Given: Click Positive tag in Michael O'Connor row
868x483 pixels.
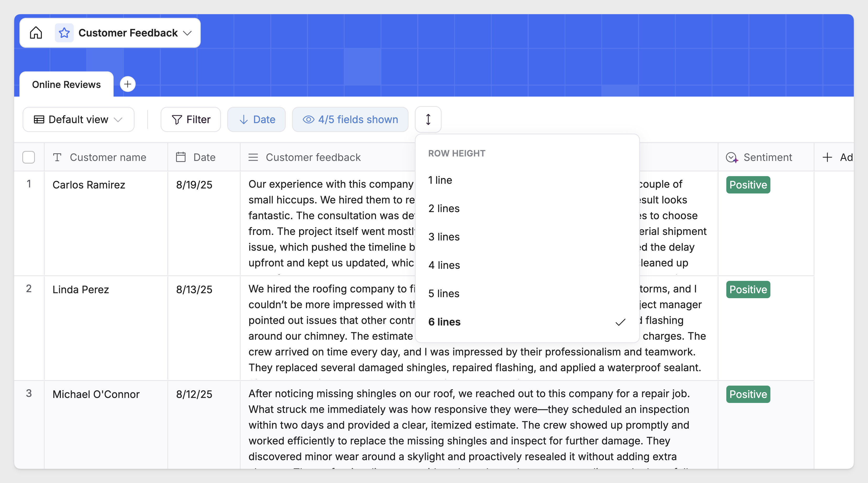Looking at the screenshot, I should [x=748, y=394].
